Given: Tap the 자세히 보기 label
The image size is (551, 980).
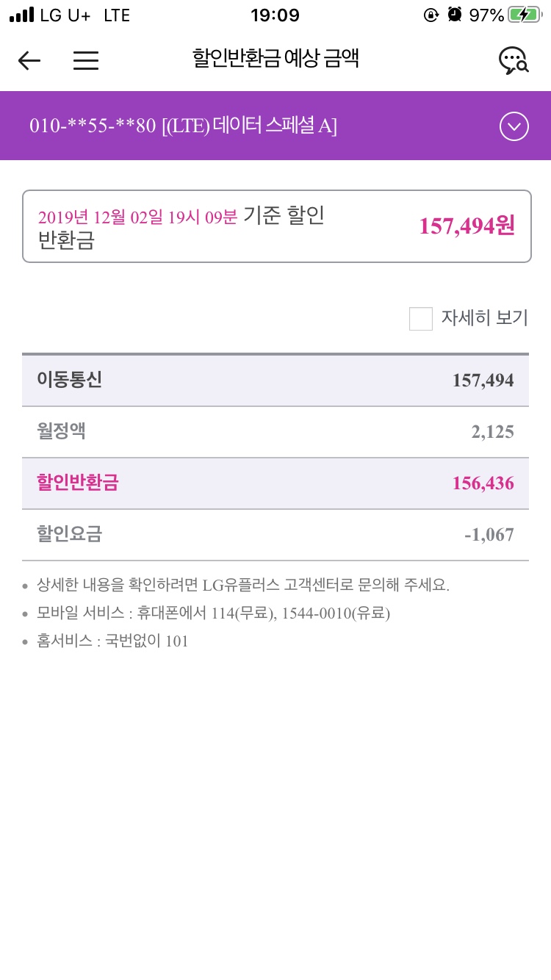Looking at the screenshot, I should (x=484, y=318).
